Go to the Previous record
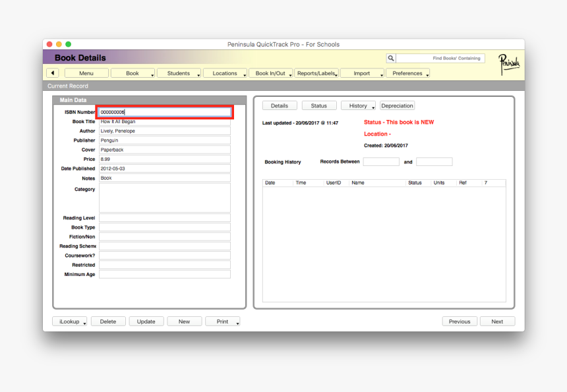Viewport: 567px width, 392px height. [460, 322]
